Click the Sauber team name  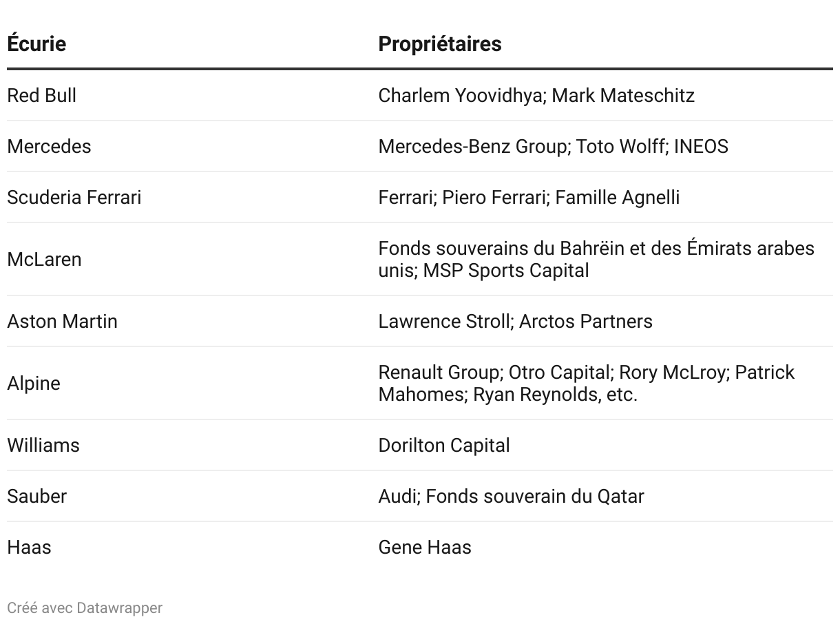36,496
